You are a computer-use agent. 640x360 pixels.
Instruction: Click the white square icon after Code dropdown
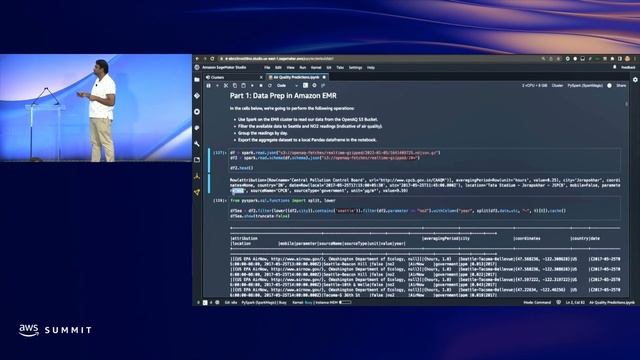tap(305, 85)
